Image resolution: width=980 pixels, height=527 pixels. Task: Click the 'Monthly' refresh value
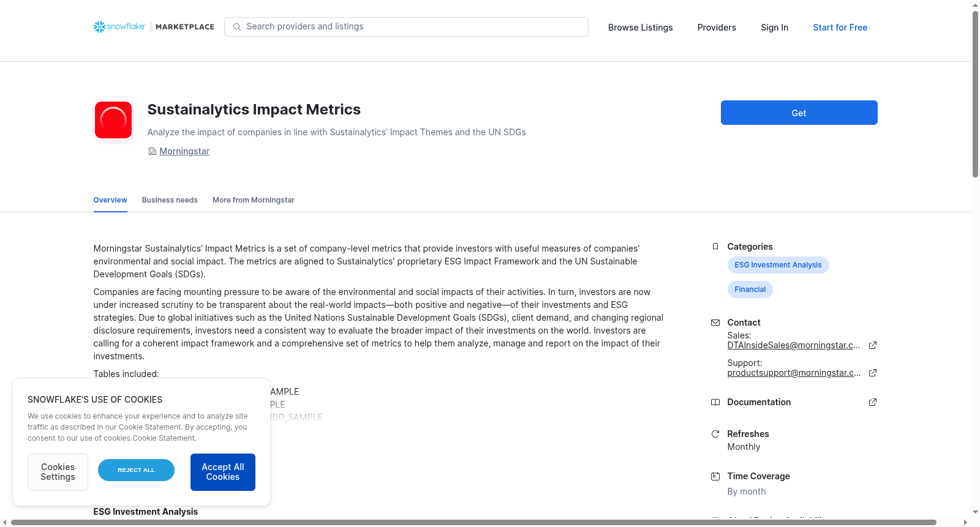[x=744, y=447]
